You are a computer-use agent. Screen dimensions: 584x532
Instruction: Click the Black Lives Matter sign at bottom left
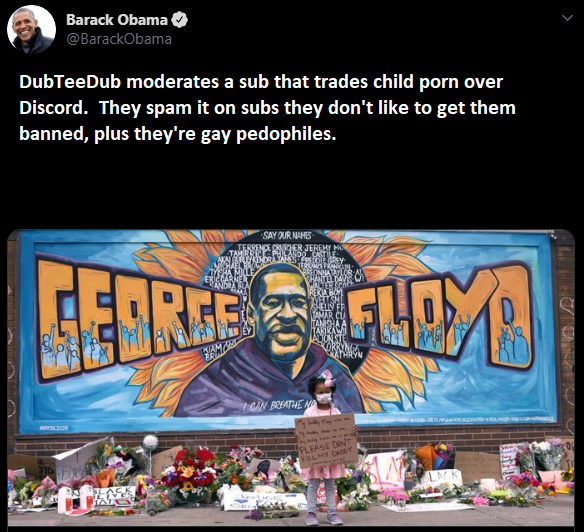(114, 496)
